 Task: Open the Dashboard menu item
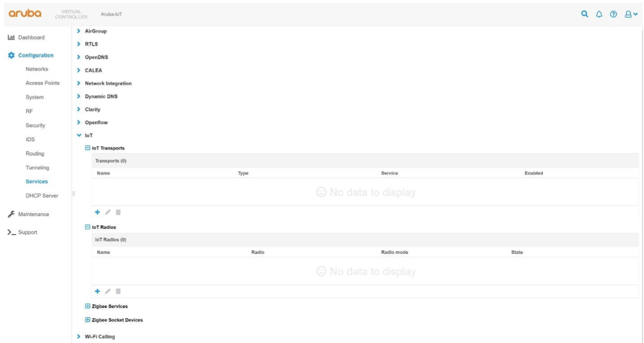click(30, 38)
